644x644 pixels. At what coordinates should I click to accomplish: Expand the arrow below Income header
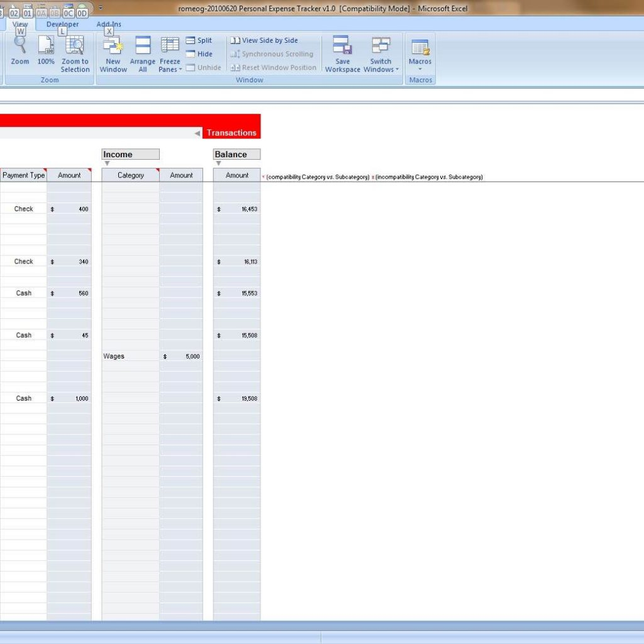(x=107, y=164)
